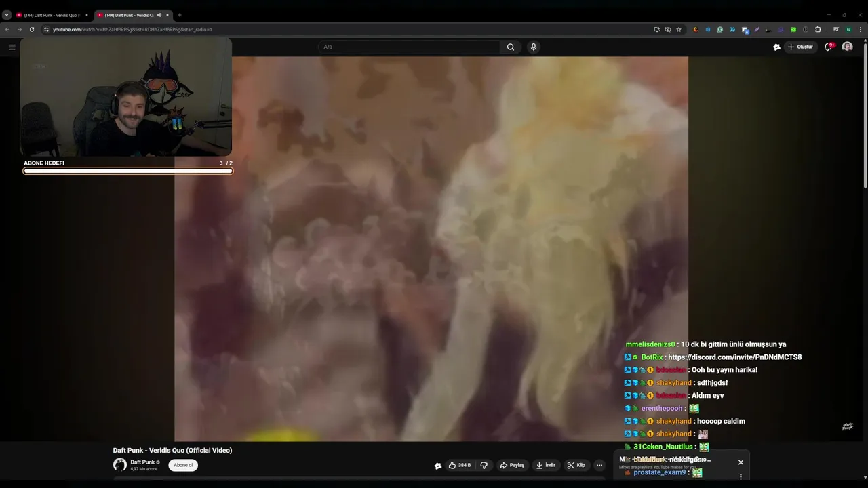868x488 pixels.
Task: Click the blue sound wave extension icon
Action: click(x=708, y=29)
